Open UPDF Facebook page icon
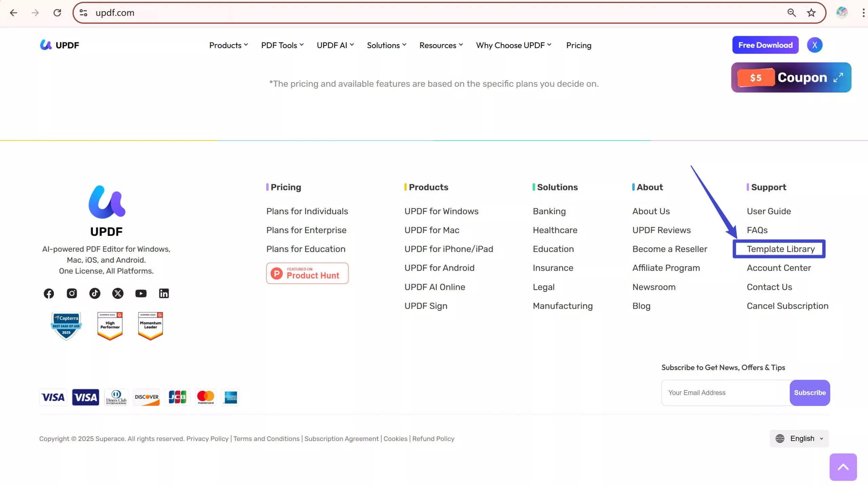Viewport: 868px width, 486px height. 49,293
